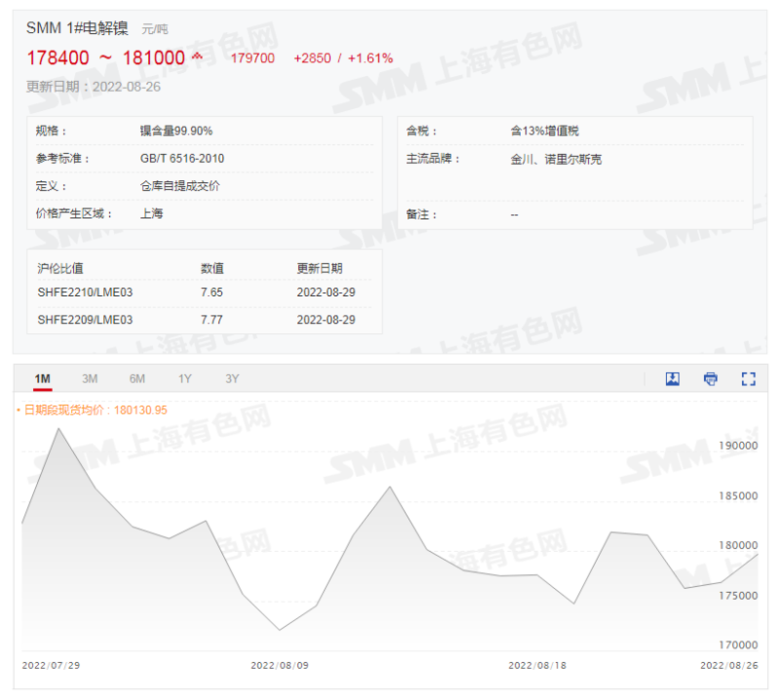The image size is (779, 700).
Task: Switch to the 3M chart view
Action: 91,378
